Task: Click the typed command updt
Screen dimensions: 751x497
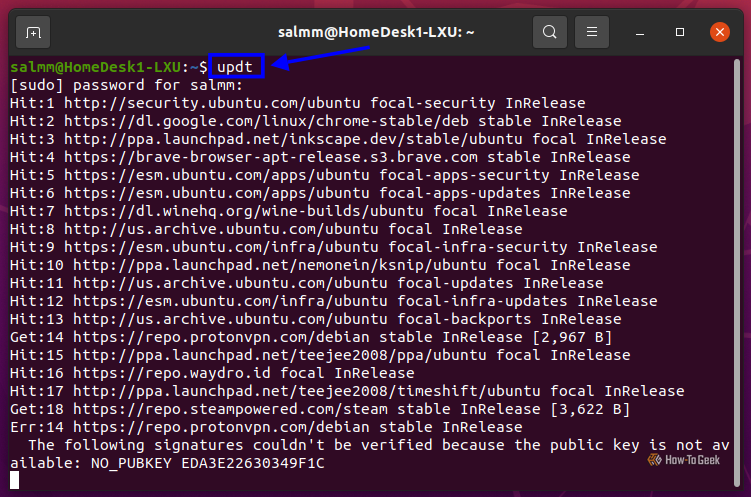Action: (x=235, y=67)
